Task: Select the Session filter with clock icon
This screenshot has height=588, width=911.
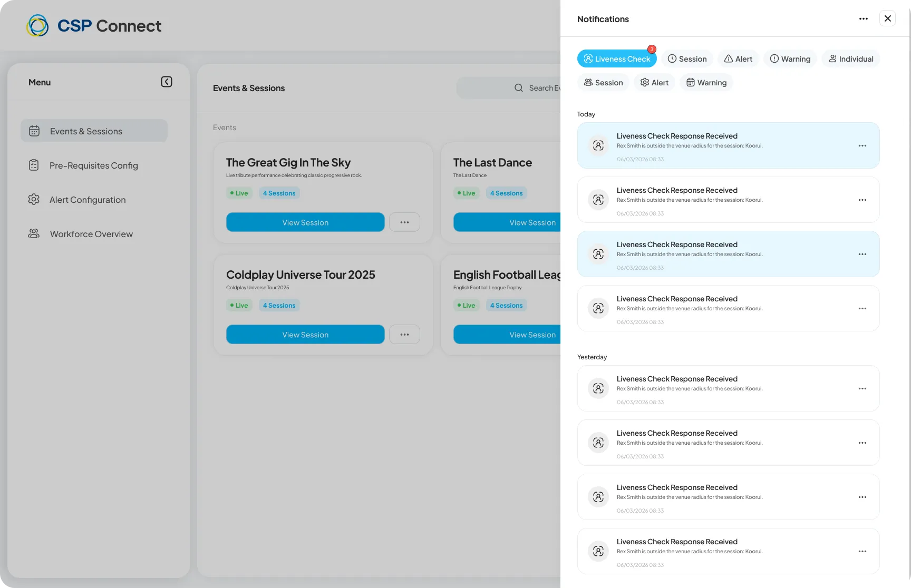Action: click(x=687, y=58)
